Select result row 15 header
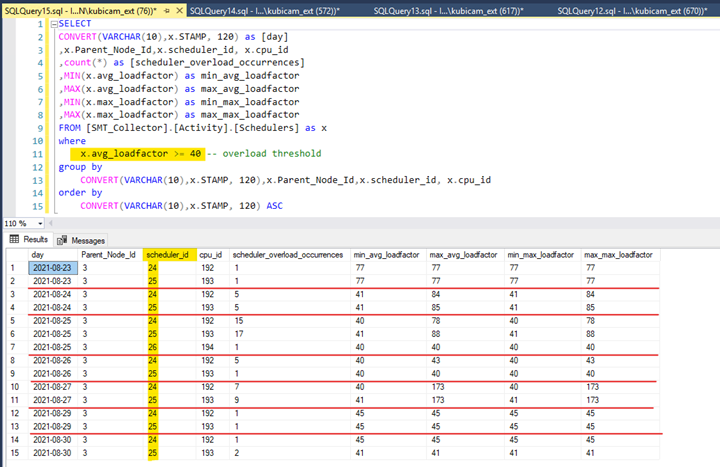720x467 pixels. pyautogui.click(x=17, y=453)
